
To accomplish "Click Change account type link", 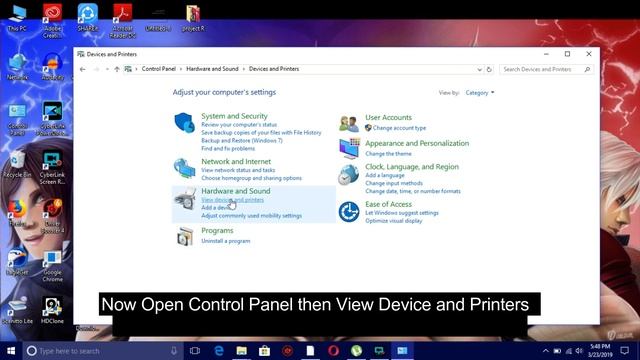I will tap(399, 128).
